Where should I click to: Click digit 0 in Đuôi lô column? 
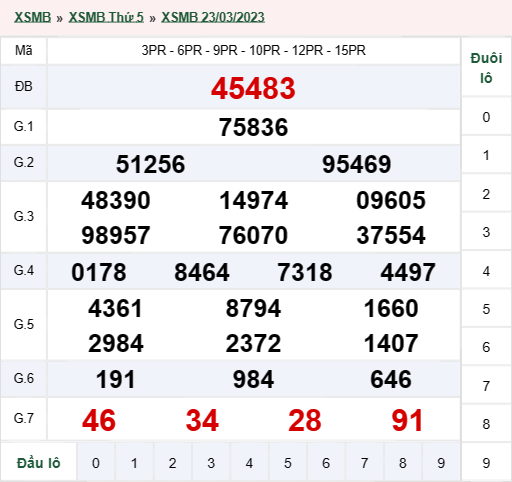tap(486, 117)
